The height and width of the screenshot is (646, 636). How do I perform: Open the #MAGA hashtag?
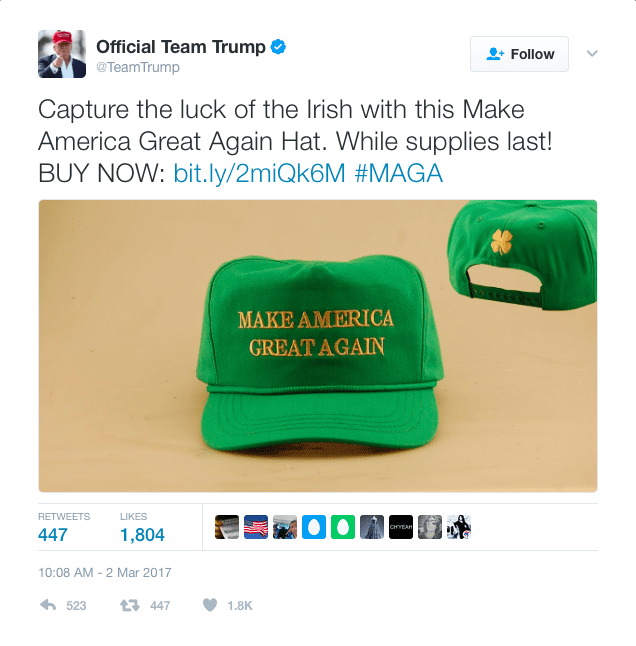(398, 173)
